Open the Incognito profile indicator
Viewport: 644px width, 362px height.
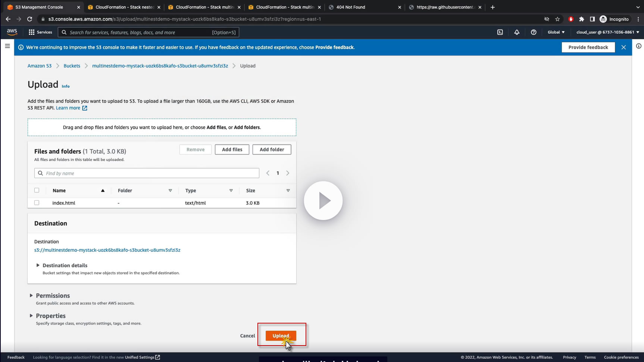[614, 19]
